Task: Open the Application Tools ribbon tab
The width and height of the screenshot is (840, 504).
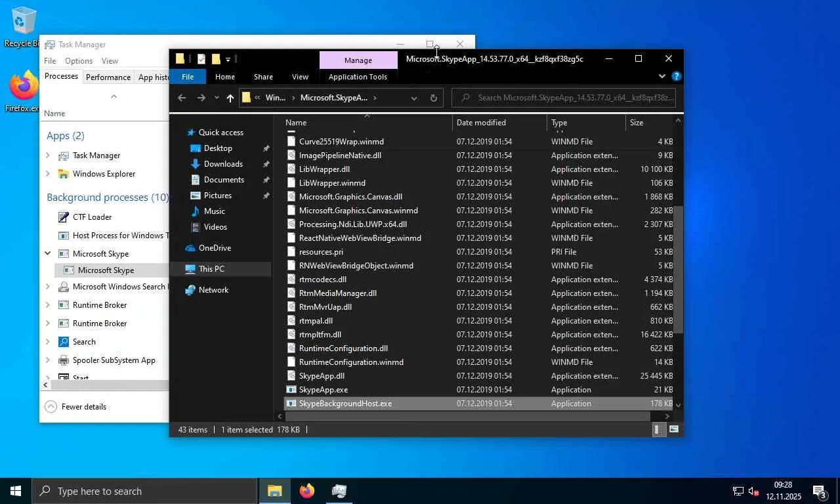Action: coord(358,77)
